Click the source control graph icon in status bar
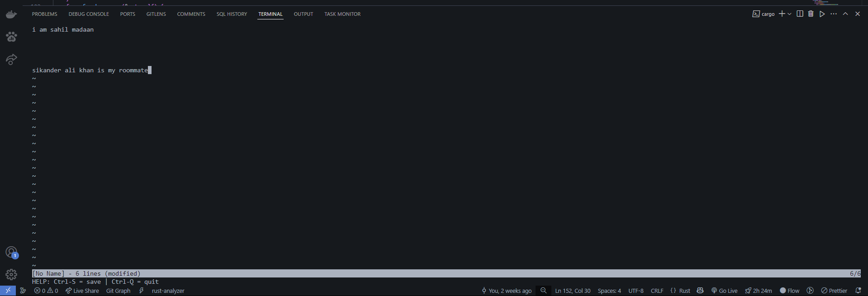This screenshot has height=296, width=868. click(23, 291)
